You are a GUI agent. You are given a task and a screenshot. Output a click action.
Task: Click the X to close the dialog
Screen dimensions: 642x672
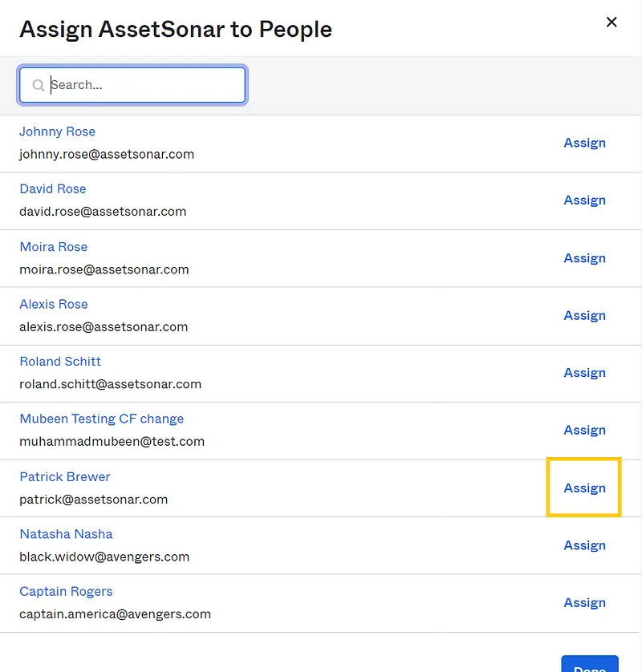pyautogui.click(x=612, y=22)
